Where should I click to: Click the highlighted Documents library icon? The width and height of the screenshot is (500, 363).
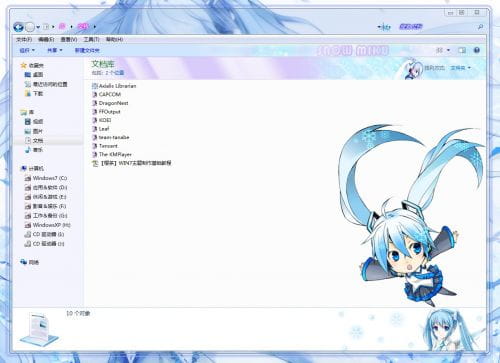(28, 140)
